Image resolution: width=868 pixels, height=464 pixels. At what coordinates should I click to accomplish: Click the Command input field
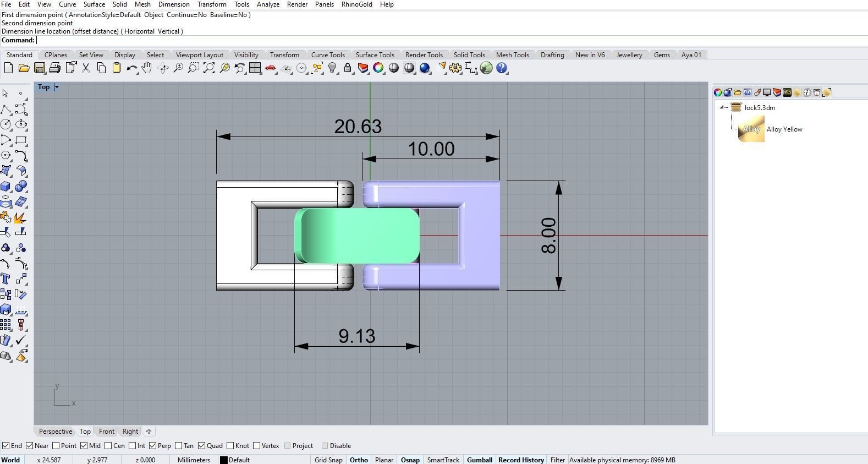[x=451, y=40]
